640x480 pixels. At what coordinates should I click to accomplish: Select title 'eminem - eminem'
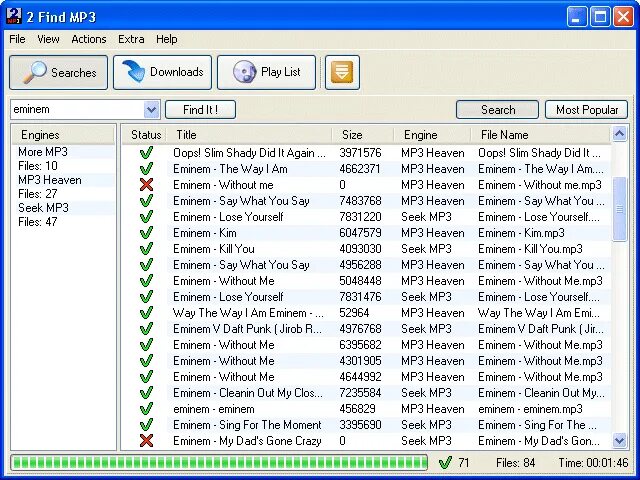(x=213, y=409)
